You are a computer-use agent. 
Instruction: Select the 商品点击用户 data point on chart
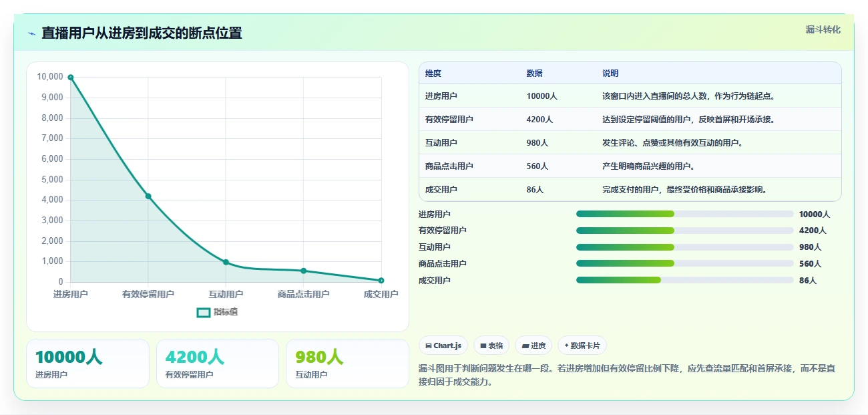[303, 271]
